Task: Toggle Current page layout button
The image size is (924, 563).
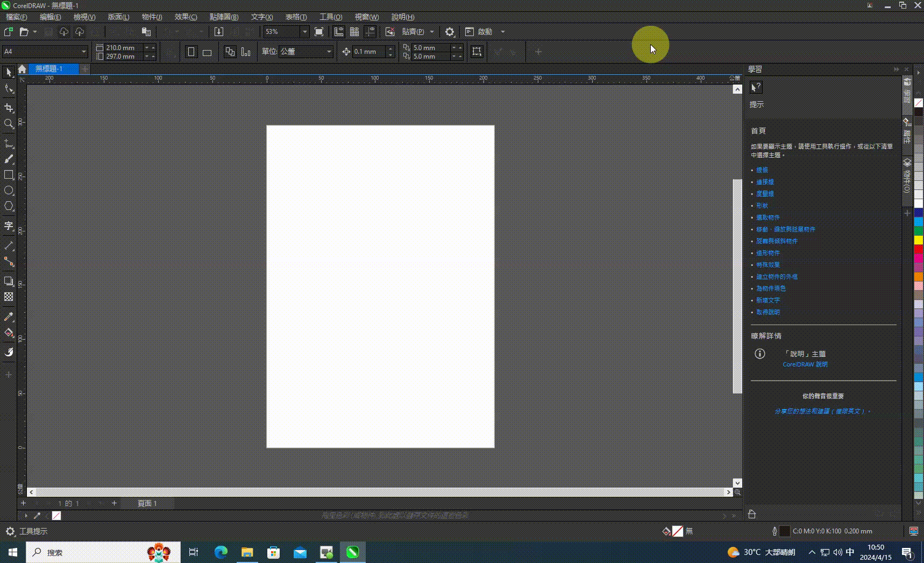Action: click(246, 52)
